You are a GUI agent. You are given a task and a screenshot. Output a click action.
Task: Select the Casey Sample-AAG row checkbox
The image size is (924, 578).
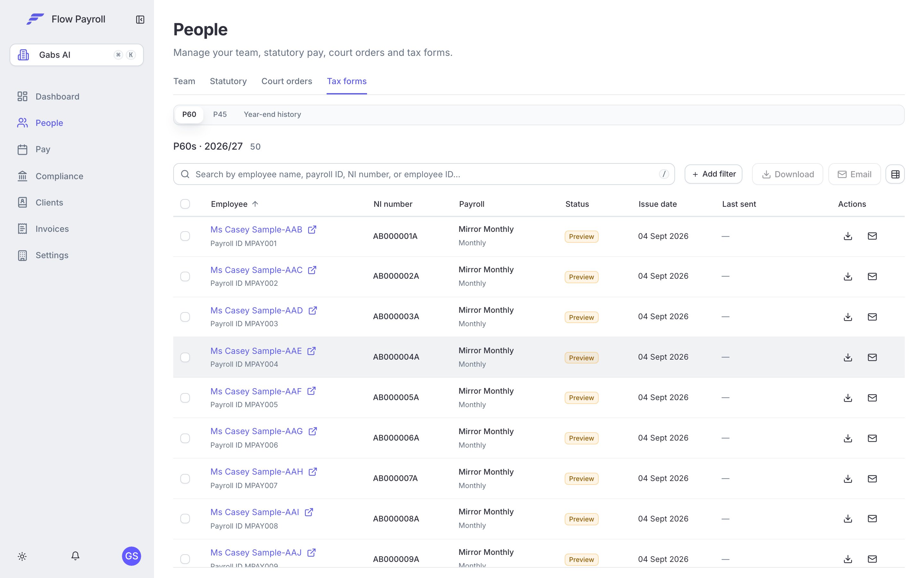[x=185, y=438]
